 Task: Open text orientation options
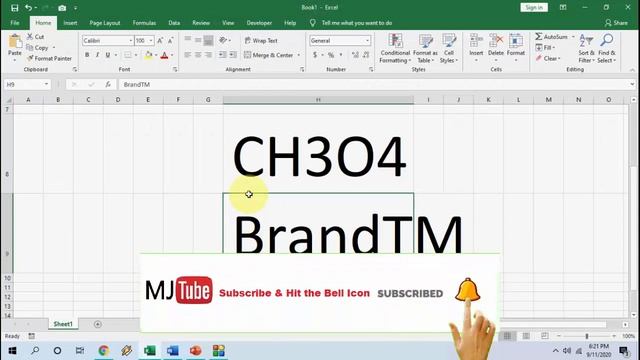[224, 40]
